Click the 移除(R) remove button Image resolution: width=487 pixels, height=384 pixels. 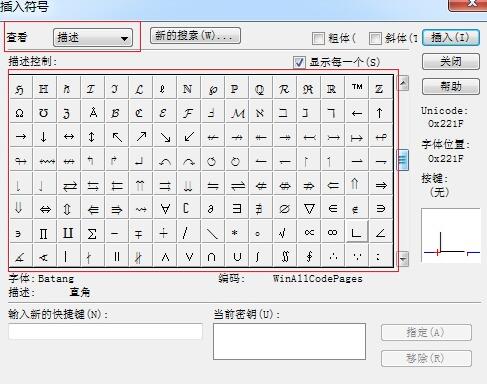pos(426,358)
